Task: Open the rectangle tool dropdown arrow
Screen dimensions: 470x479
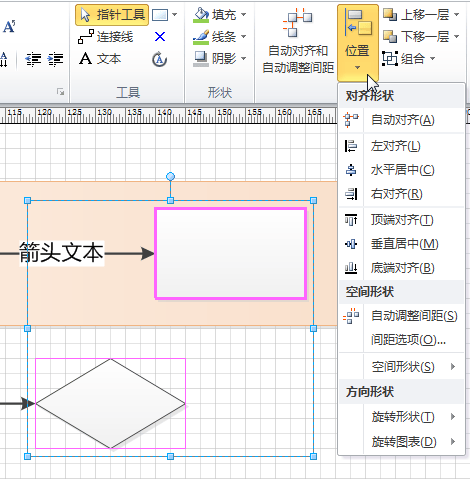Action: coord(174,15)
